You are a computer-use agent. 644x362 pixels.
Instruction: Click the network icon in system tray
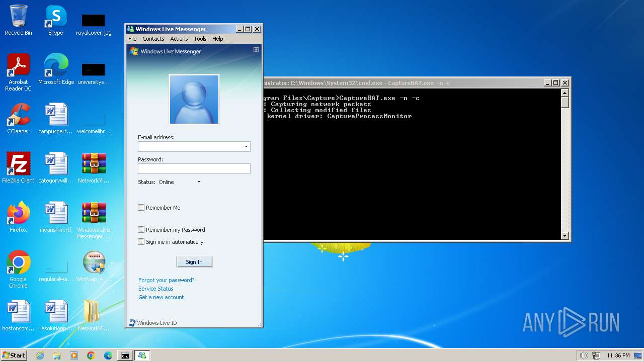point(596,355)
